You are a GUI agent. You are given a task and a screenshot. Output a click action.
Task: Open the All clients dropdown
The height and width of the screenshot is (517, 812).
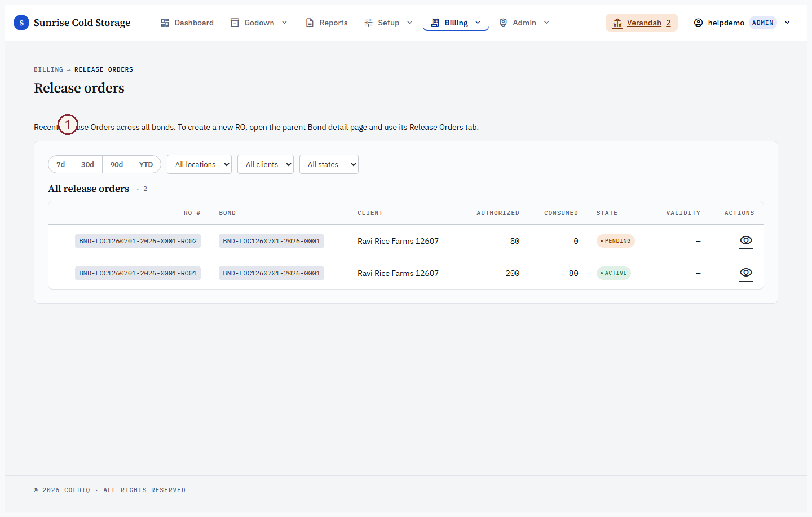pyautogui.click(x=266, y=164)
